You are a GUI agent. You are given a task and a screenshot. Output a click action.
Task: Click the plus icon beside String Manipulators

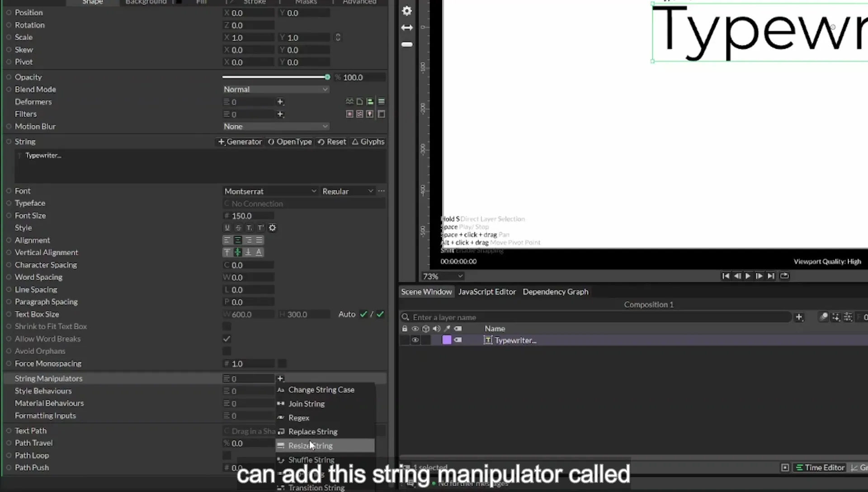(280, 378)
